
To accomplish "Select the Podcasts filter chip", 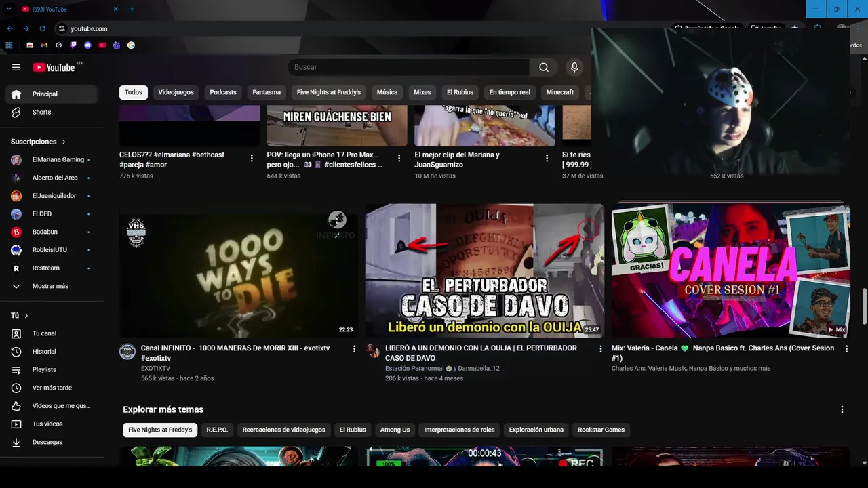I will pyautogui.click(x=223, y=92).
